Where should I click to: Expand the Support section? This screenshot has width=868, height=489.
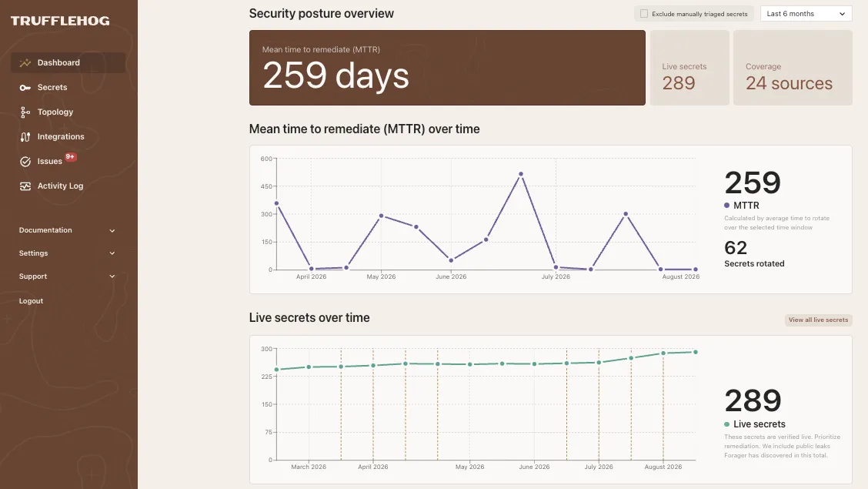[68, 276]
